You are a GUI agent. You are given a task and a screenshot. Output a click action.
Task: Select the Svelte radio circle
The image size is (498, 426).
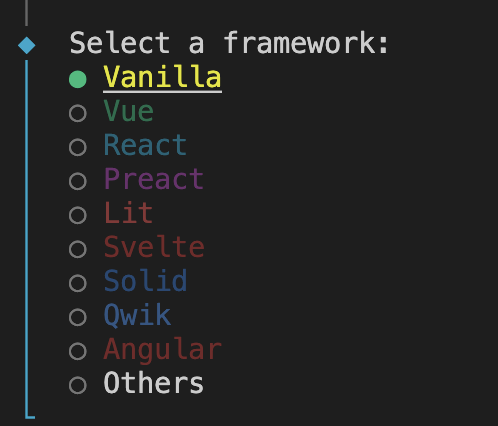pos(78,249)
